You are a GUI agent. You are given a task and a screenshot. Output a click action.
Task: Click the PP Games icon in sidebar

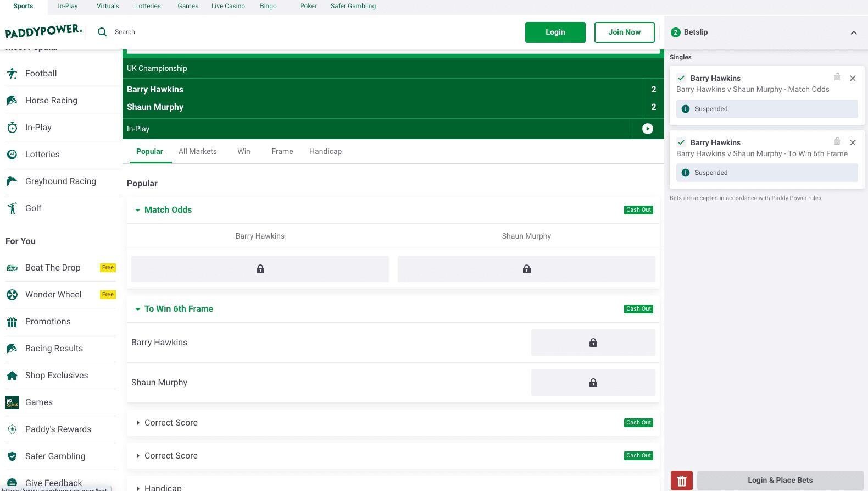click(x=12, y=402)
